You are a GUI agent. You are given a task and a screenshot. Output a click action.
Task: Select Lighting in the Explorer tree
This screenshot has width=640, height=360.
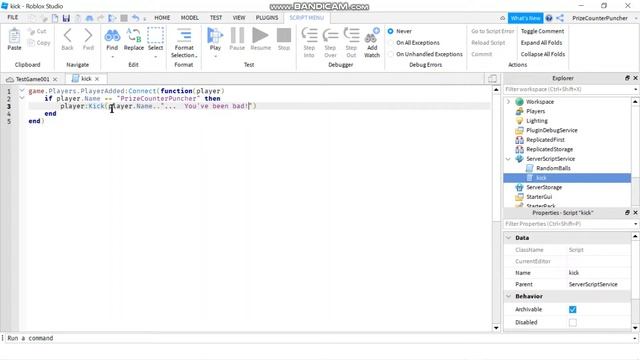point(536,121)
